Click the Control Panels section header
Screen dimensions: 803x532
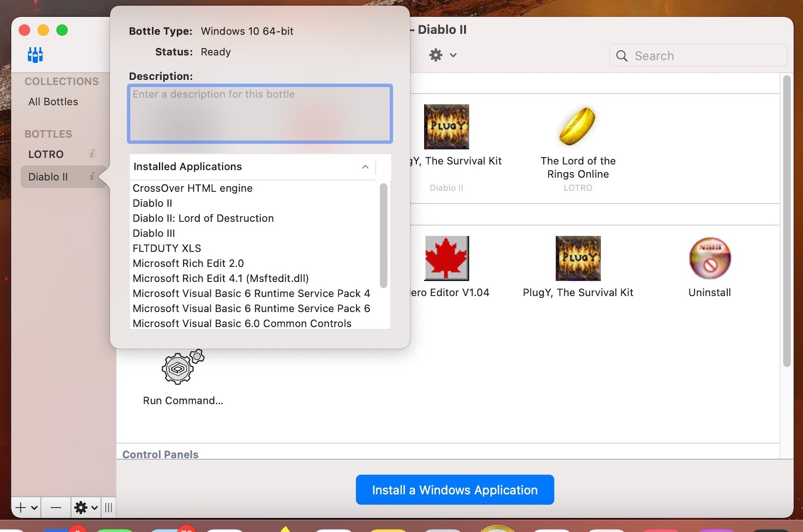161,454
